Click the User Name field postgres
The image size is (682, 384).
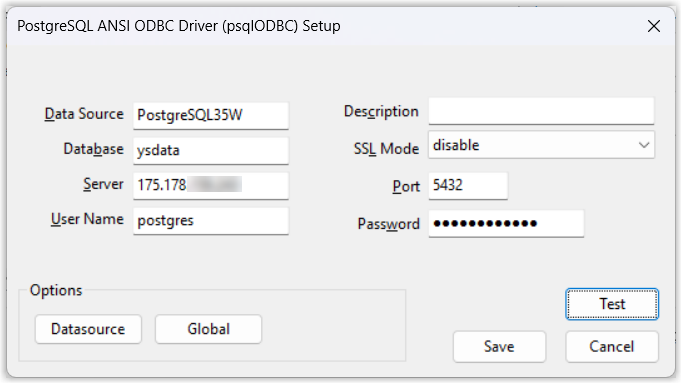pyautogui.click(x=211, y=221)
